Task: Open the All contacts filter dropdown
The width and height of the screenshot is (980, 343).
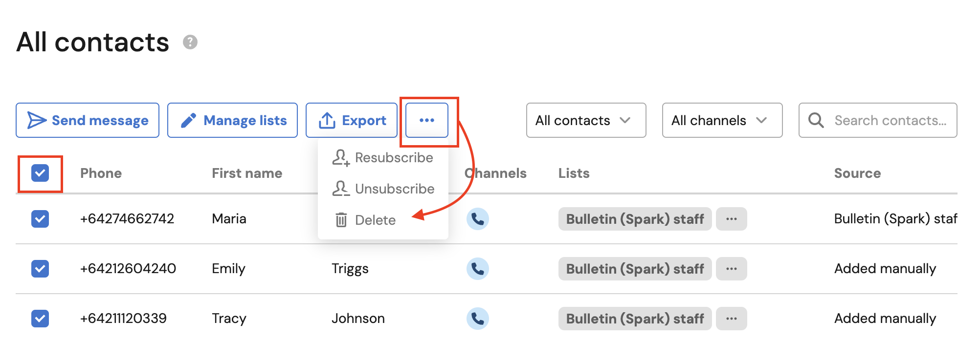Action: [x=585, y=120]
